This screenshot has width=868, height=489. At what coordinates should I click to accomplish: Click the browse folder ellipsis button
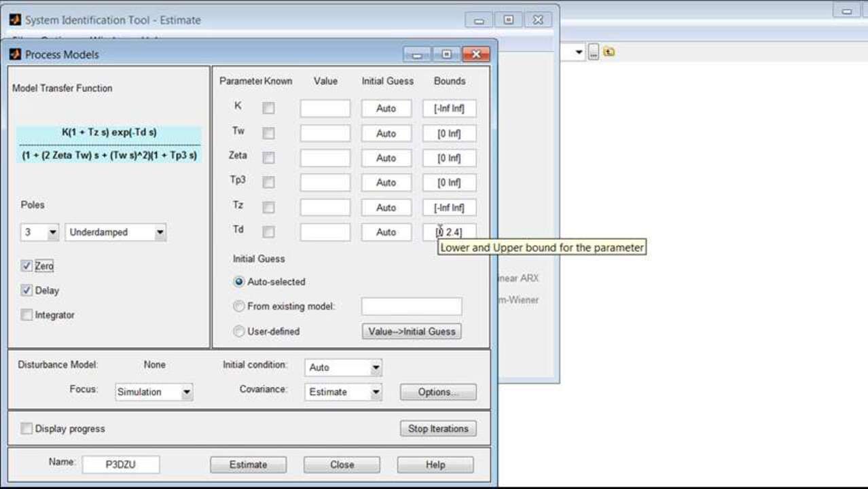[x=594, y=52]
